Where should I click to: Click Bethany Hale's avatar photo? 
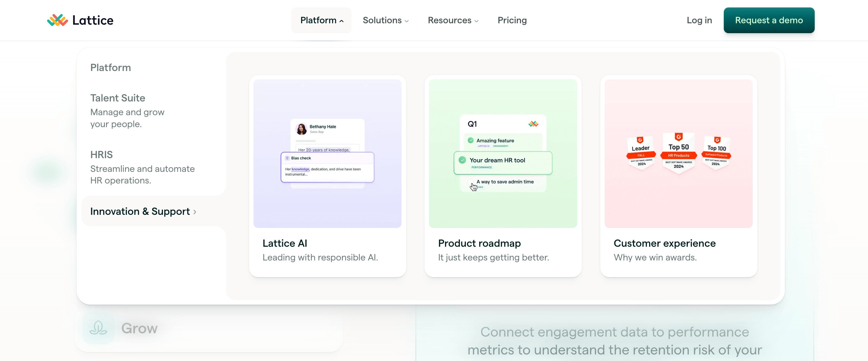[x=301, y=129]
